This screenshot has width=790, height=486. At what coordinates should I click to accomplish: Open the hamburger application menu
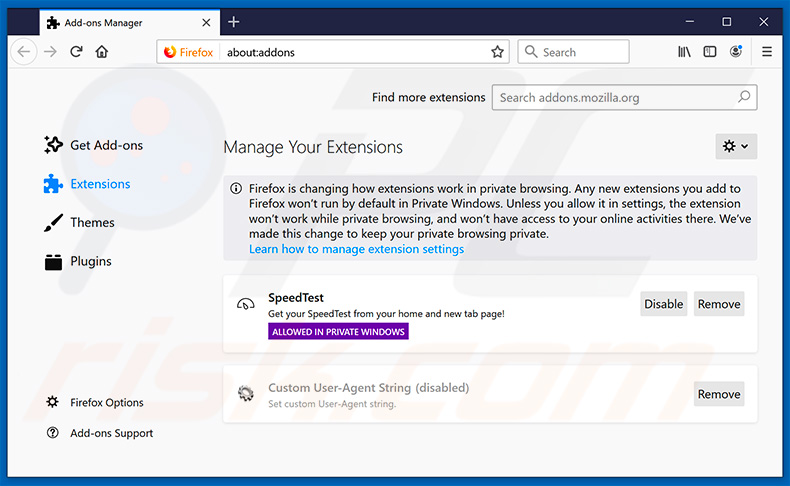click(767, 52)
